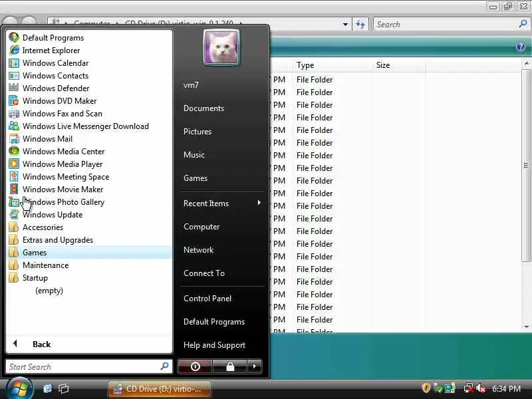Click the network tray icon with red X
Image resolution: width=532 pixels, height=399 pixels.
pyautogui.click(x=469, y=388)
